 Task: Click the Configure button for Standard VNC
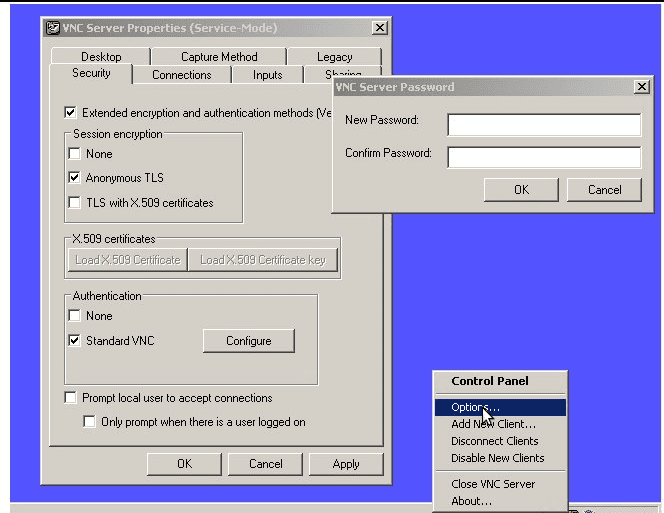249,341
